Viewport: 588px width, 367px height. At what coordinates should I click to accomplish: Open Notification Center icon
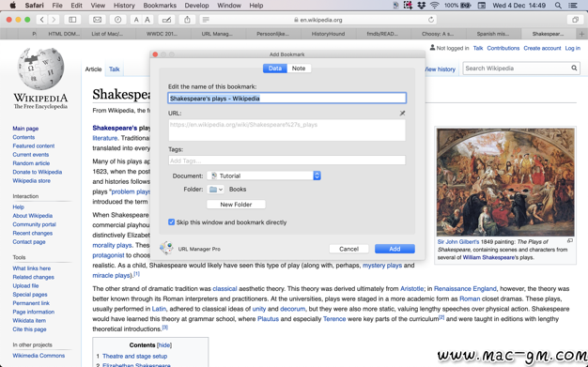[573, 6]
